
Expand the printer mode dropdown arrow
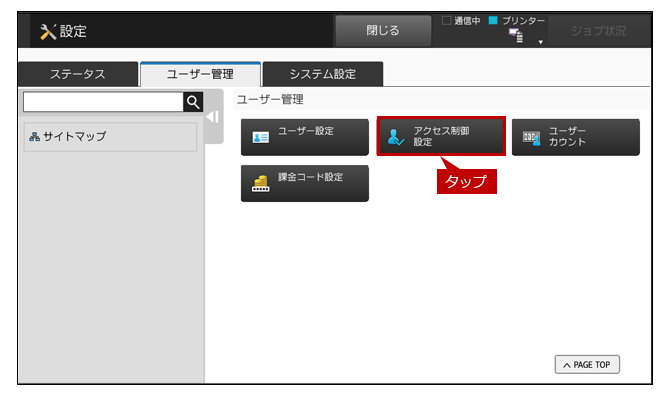pyautogui.click(x=541, y=42)
